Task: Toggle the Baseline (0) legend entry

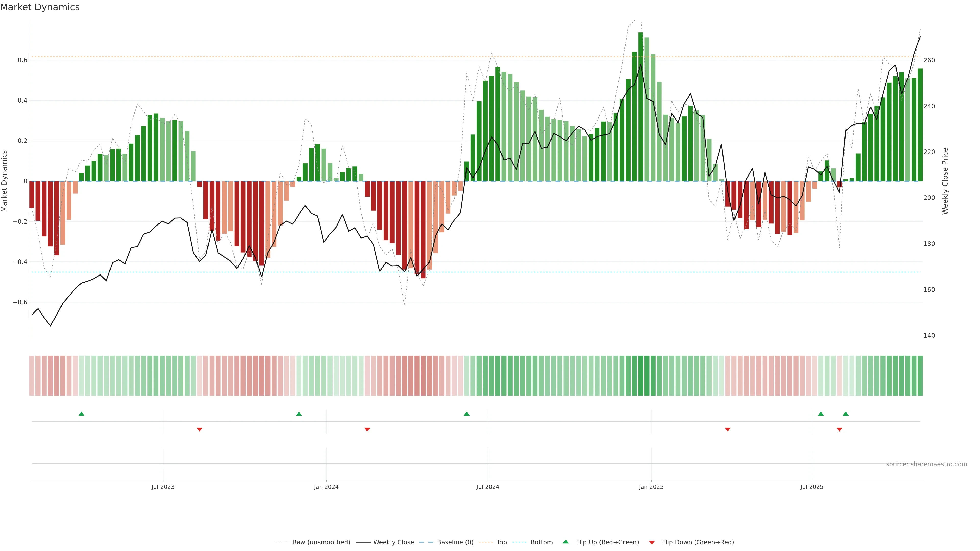Action: 455,542
